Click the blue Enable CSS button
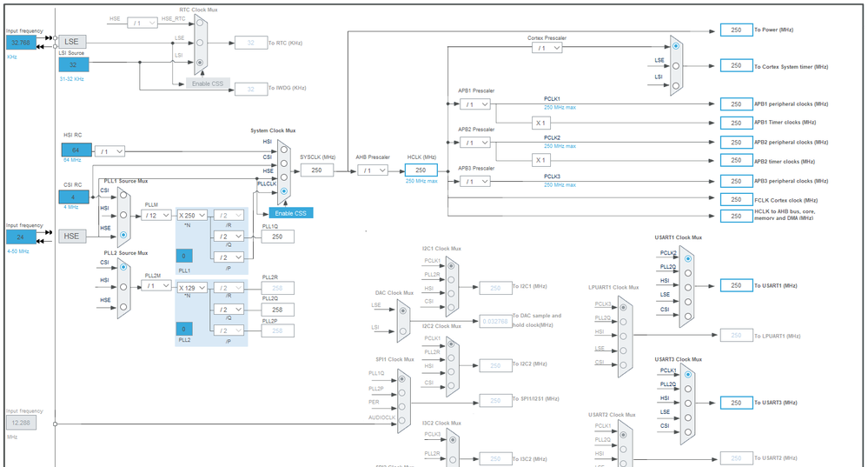Image resolution: width=868 pixels, height=467 pixels. pyautogui.click(x=290, y=213)
